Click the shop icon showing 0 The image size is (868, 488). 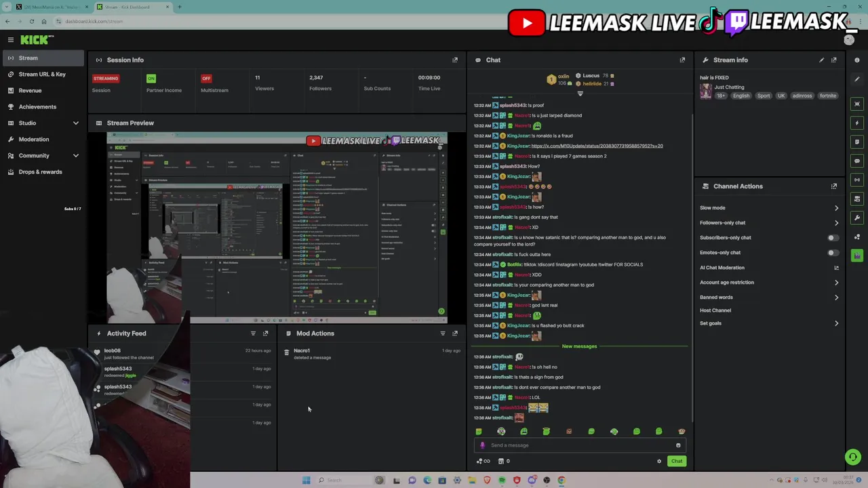[503, 462]
